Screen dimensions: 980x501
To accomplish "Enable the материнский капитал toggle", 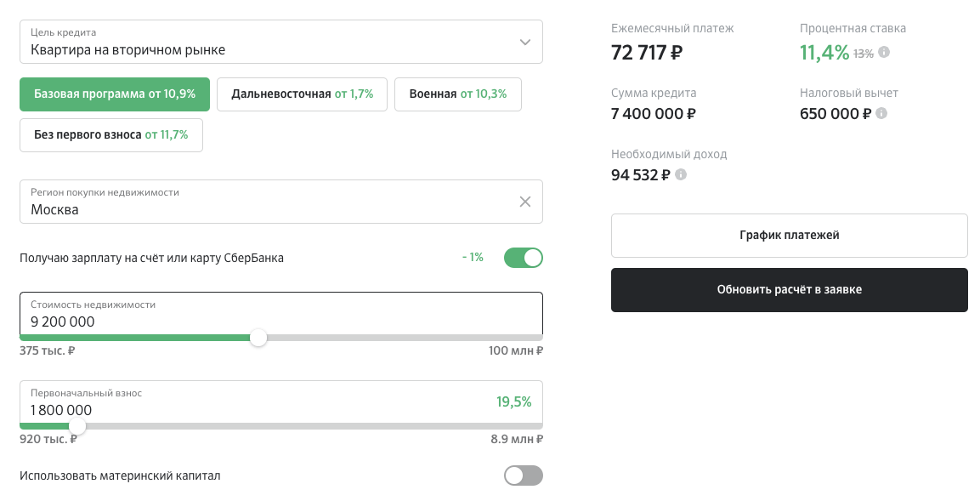I will coord(523,475).
